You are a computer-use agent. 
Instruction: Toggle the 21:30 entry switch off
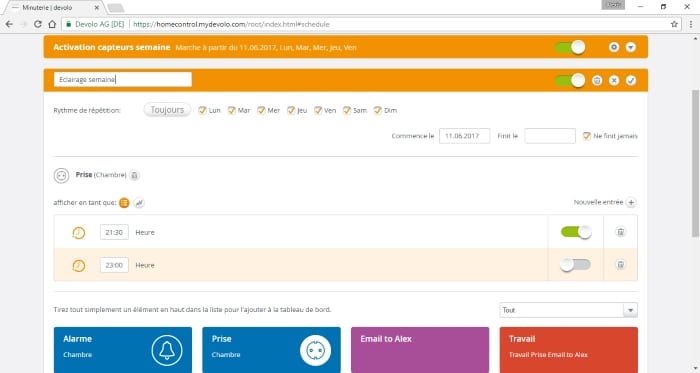[576, 232]
